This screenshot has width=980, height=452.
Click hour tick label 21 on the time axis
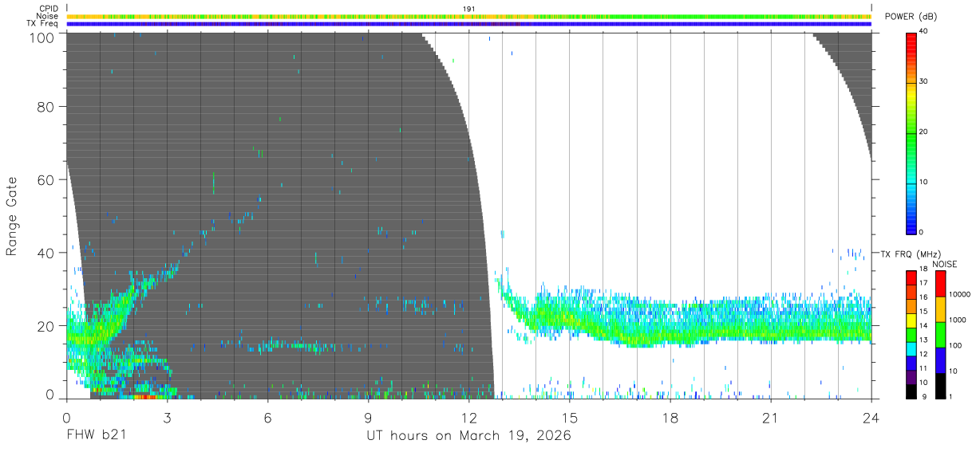click(770, 417)
